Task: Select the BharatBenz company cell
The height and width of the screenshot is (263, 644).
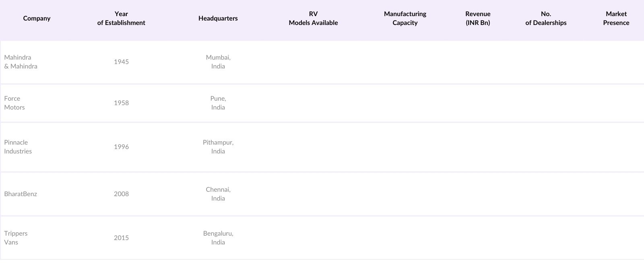Action: pos(21,194)
